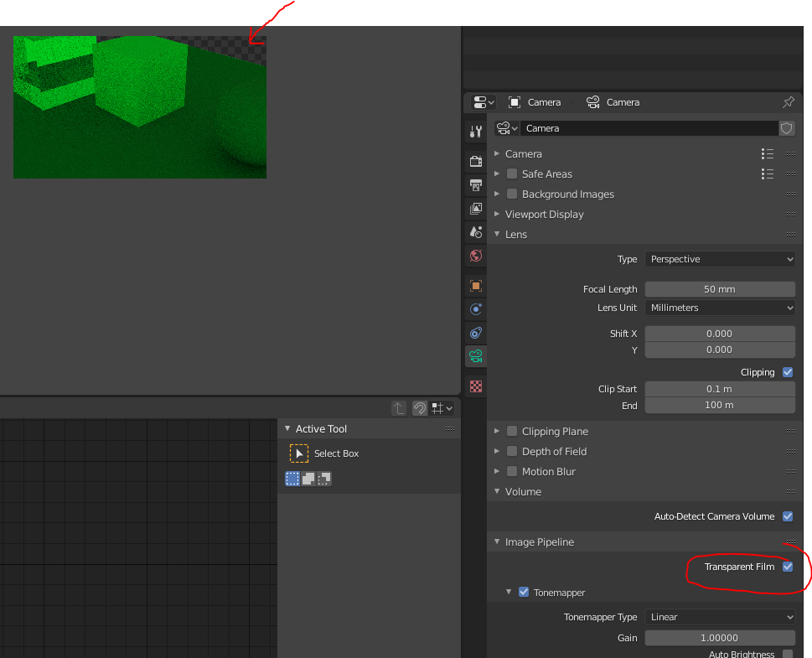Enable the Depth of Field checkbox
812x658 pixels.
(x=512, y=451)
